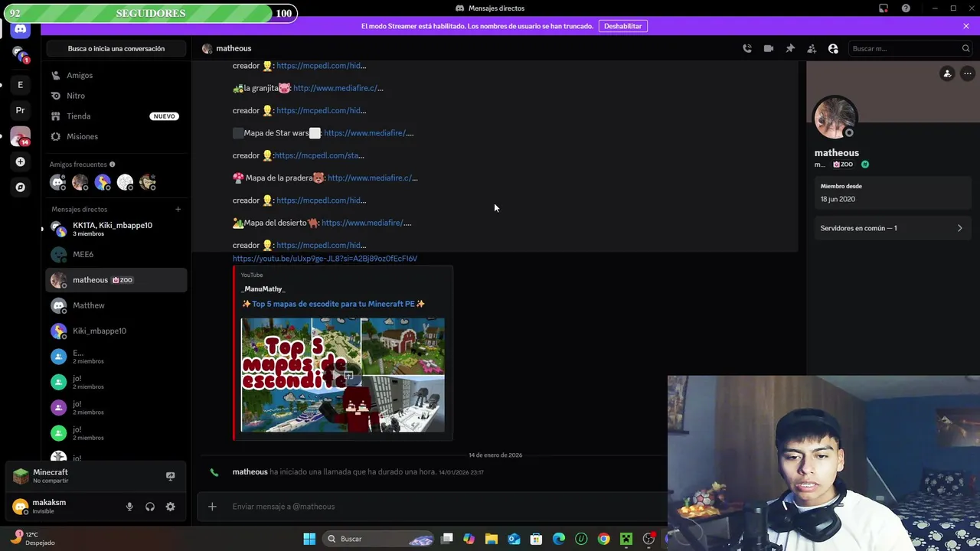Play the Top 5 mapas video thumbnail

tap(342, 375)
